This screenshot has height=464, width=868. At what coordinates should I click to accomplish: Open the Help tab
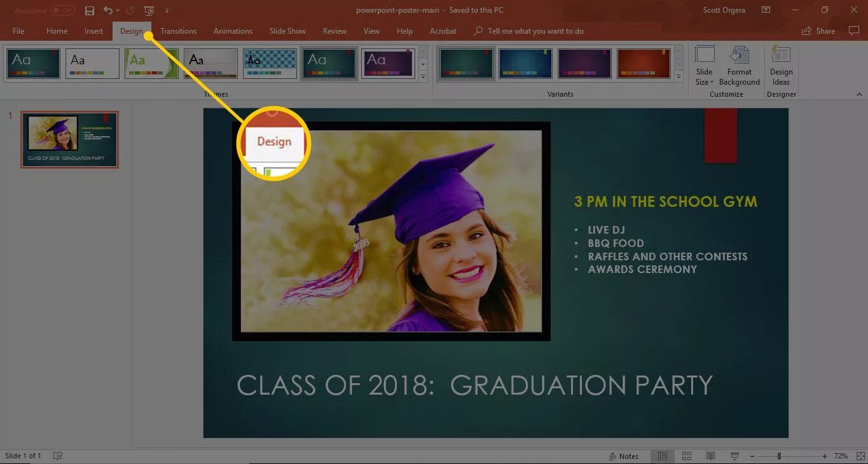click(x=404, y=31)
